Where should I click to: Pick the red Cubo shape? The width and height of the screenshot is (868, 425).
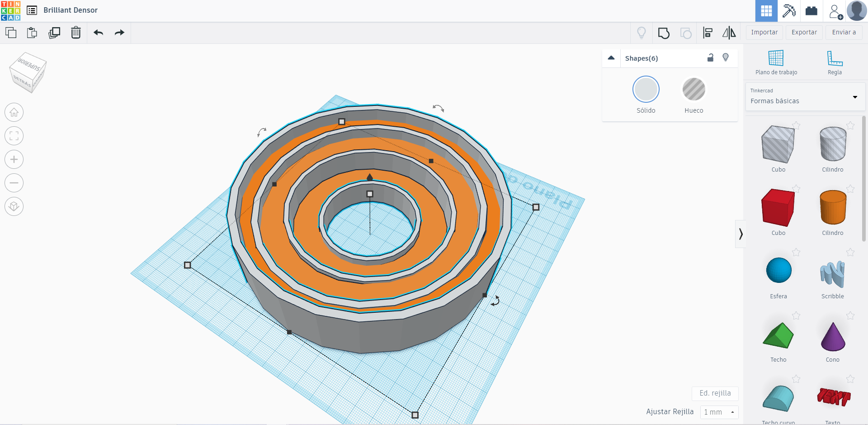point(778,208)
